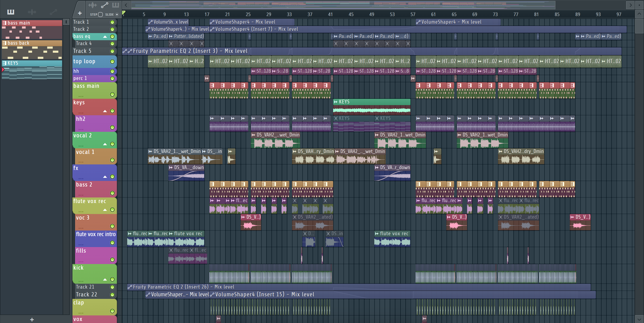Viewport: 644px width, 323px height.
Task: Toggle automation icon above the STEP/SLIDE options
Action: pyautogui.click(x=104, y=5)
